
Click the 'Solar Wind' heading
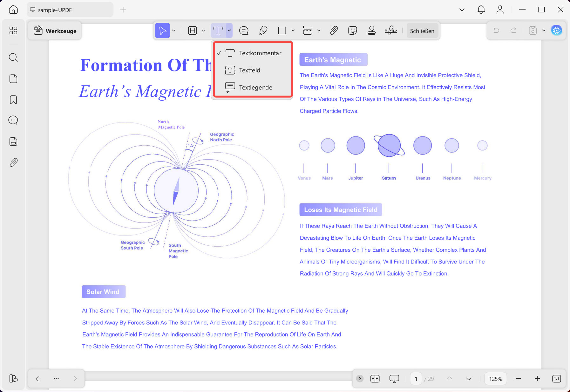(x=104, y=292)
